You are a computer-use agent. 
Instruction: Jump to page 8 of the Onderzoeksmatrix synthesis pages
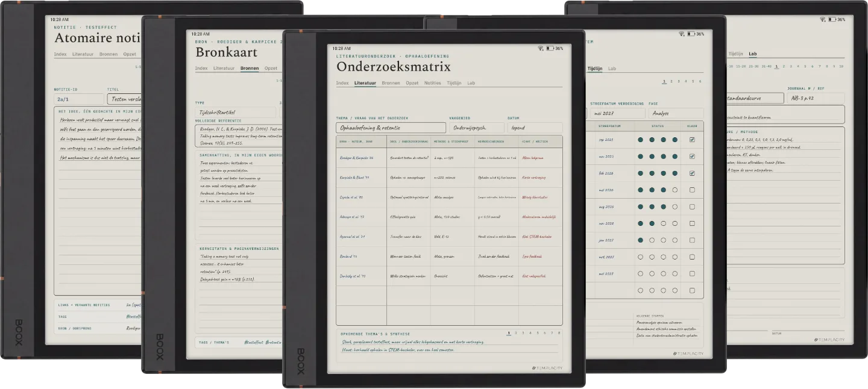[559, 332]
